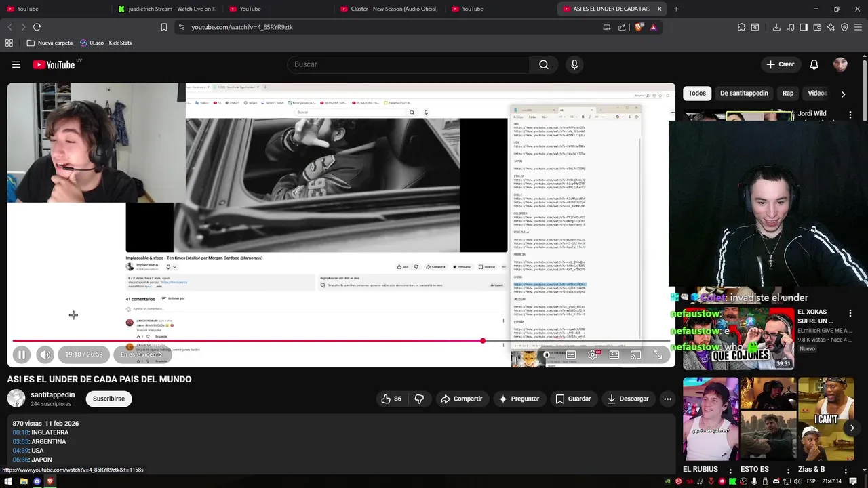Open Brave Shields lion icon
The height and width of the screenshot is (488, 868).
point(638,27)
